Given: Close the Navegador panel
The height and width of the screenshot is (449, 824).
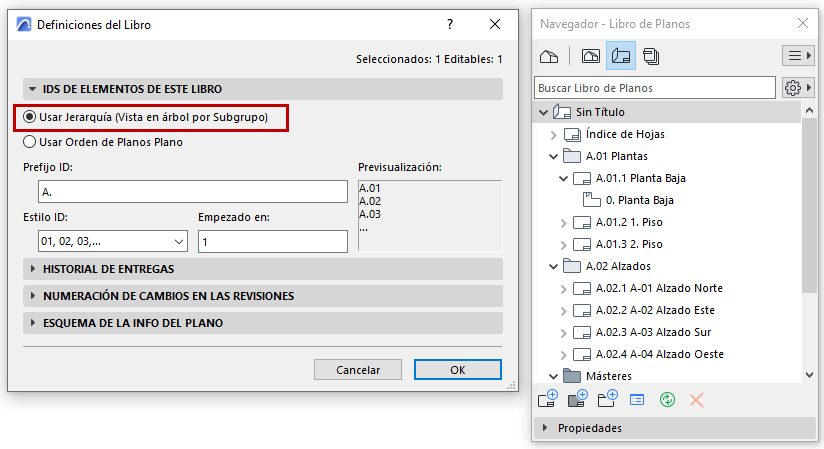Looking at the screenshot, I should coord(802,23).
